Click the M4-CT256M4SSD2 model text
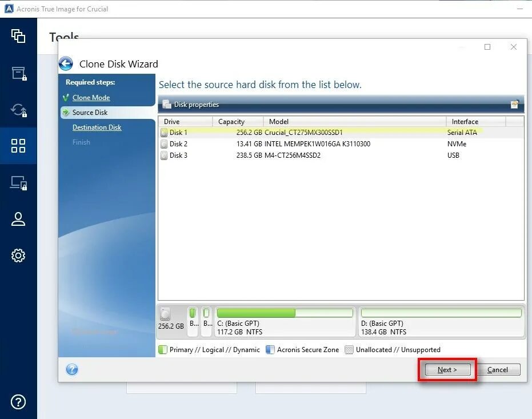Image resolution: width=532 pixels, height=419 pixels. point(293,155)
